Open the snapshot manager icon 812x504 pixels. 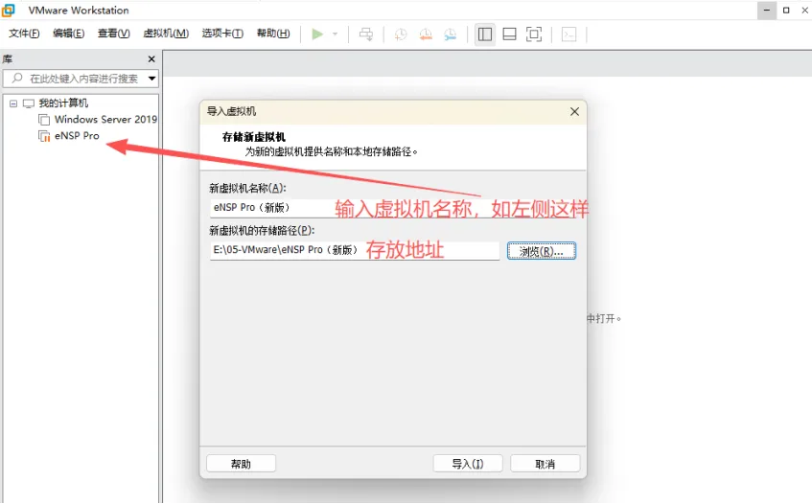451,34
